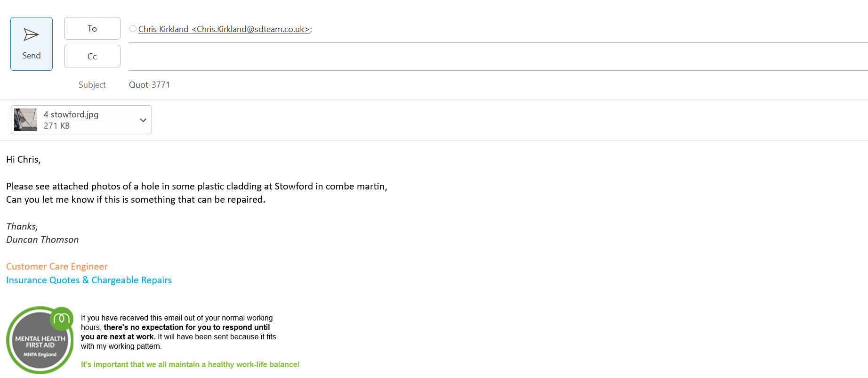
Task: Place cursor in "Hi Chris," greeting line
Action: (24, 160)
